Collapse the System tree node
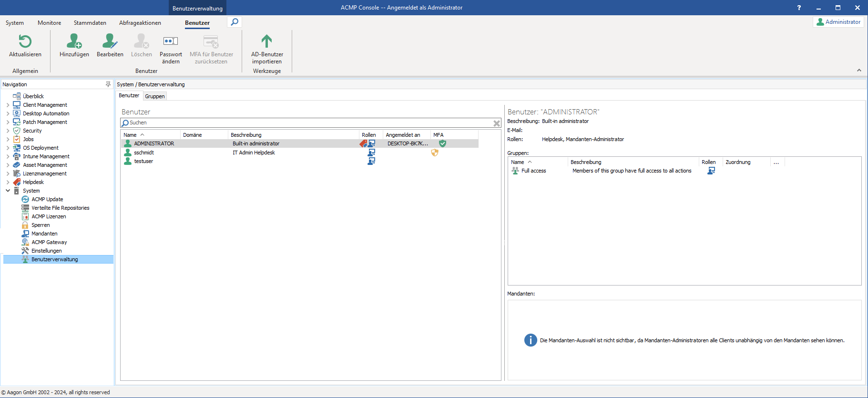The width and height of the screenshot is (868, 398). click(8, 191)
